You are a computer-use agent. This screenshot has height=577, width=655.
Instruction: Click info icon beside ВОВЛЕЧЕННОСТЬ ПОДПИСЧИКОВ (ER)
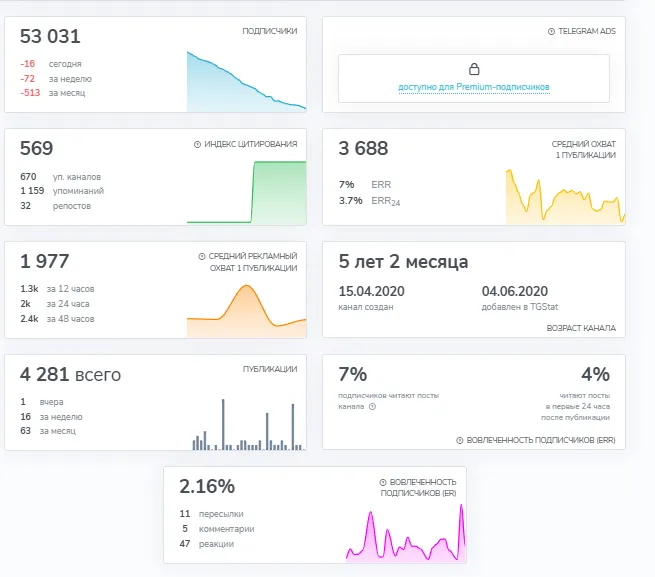pyautogui.click(x=383, y=482)
